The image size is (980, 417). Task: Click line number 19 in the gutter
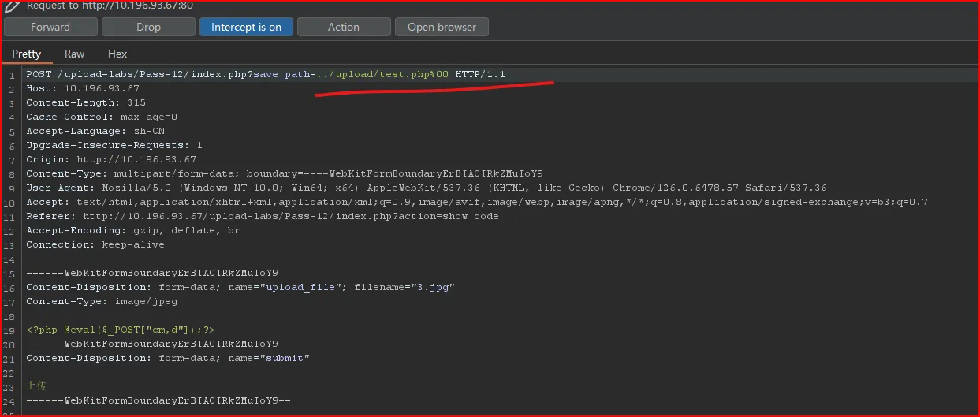coord(9,330)
